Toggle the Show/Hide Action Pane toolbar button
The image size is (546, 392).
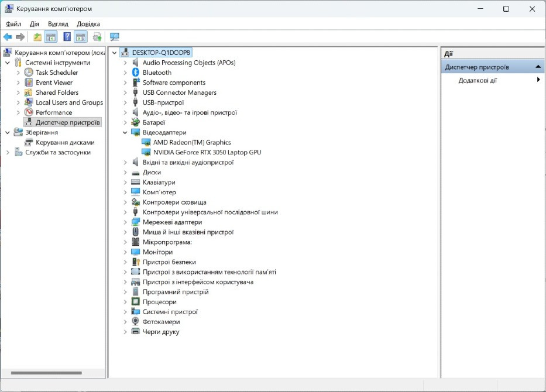81,37
